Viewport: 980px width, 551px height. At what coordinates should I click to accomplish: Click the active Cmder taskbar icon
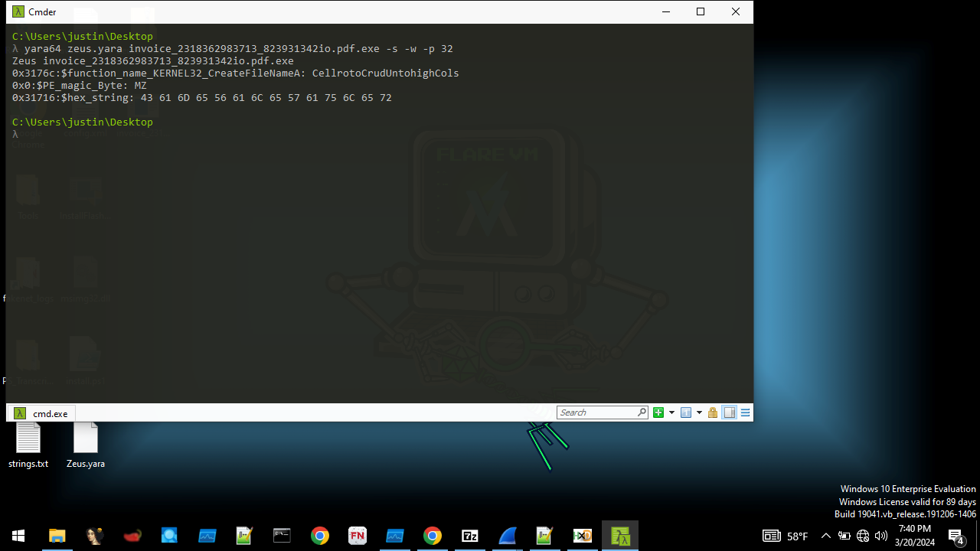[619, 536]
